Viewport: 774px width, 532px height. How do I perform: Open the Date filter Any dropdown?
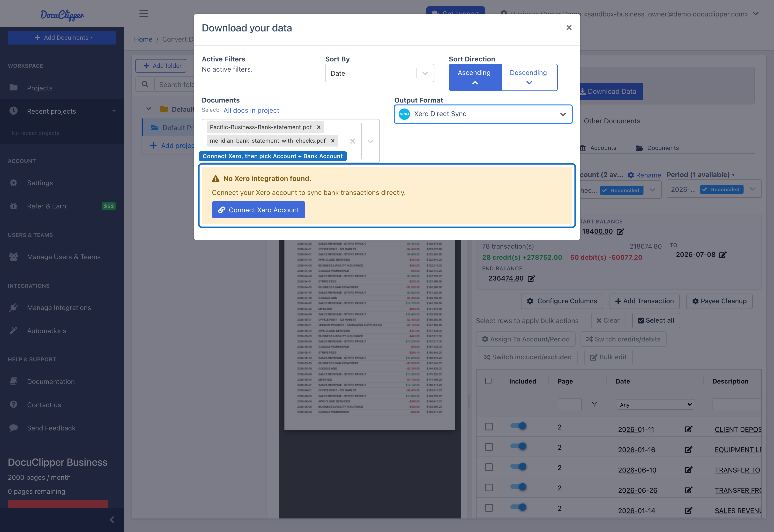click(x=655, y=405)
